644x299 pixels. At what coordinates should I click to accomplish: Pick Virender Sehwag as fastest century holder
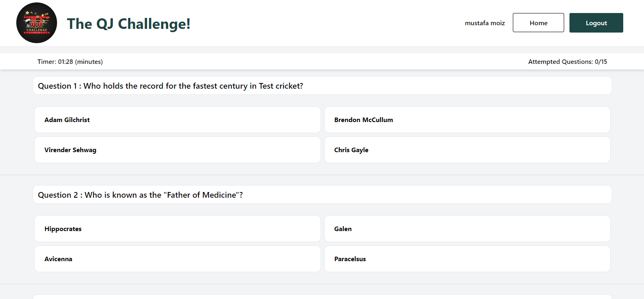177,150
